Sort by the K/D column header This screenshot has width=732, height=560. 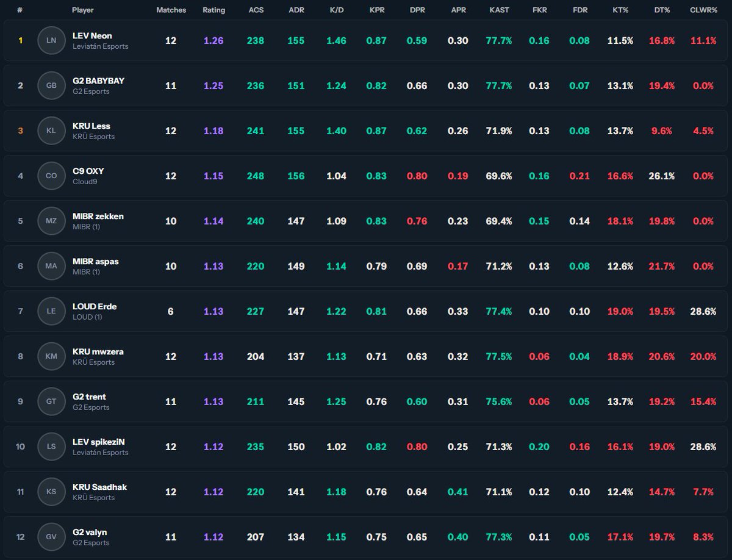[336, 10]
